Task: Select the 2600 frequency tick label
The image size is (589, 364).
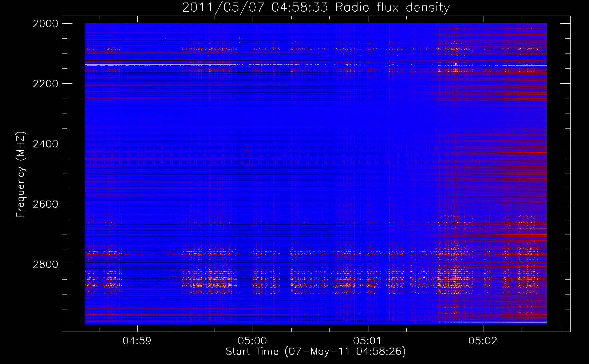Action: click(46, 204)
